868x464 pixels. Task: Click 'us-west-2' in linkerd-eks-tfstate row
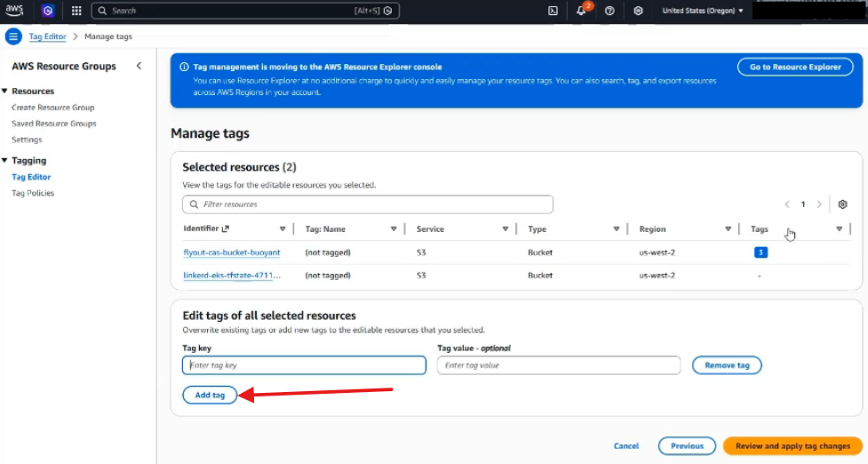(657, 276)
